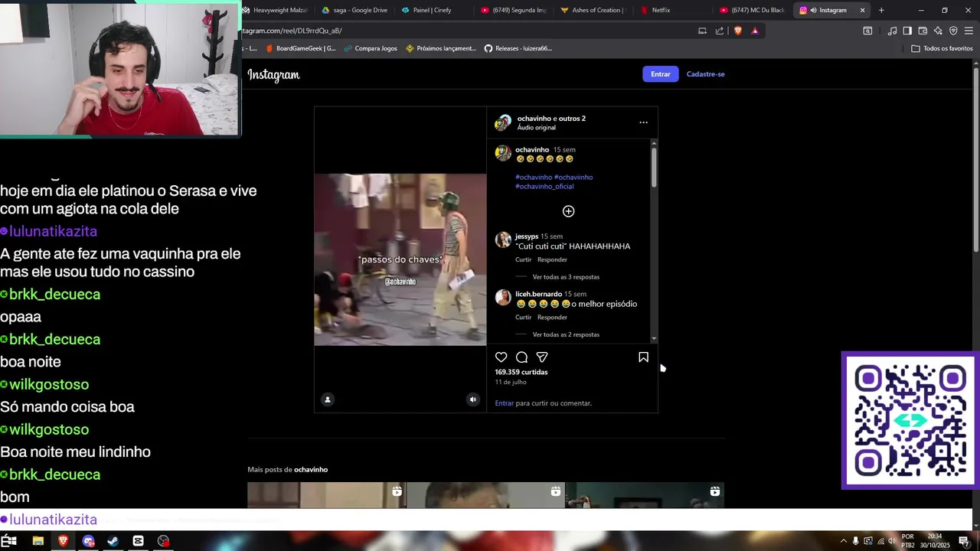
Task: Click the 169.359 curtidas count
Action: 521,372
